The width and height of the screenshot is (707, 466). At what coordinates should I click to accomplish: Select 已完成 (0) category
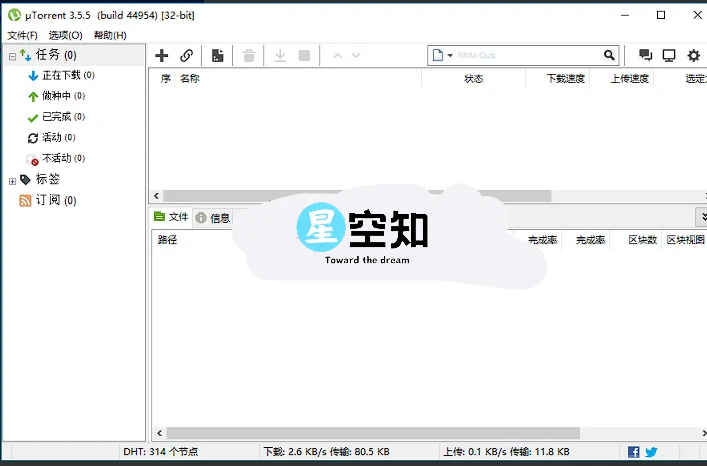(x=63, y=117)
